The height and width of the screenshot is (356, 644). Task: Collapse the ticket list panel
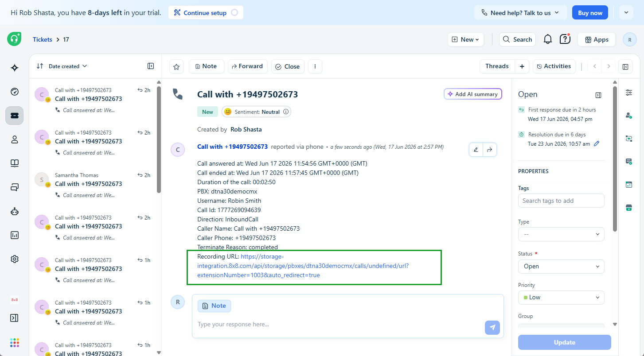point(151,66)
